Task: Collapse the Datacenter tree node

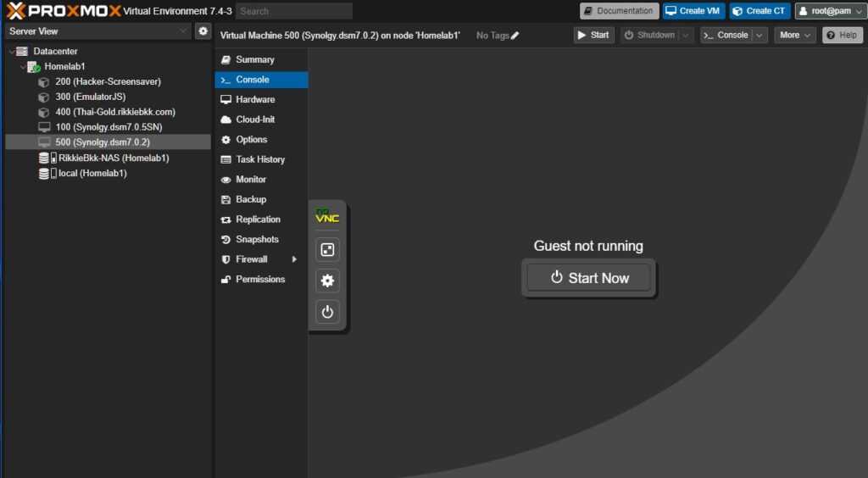Action: point(12,52)
